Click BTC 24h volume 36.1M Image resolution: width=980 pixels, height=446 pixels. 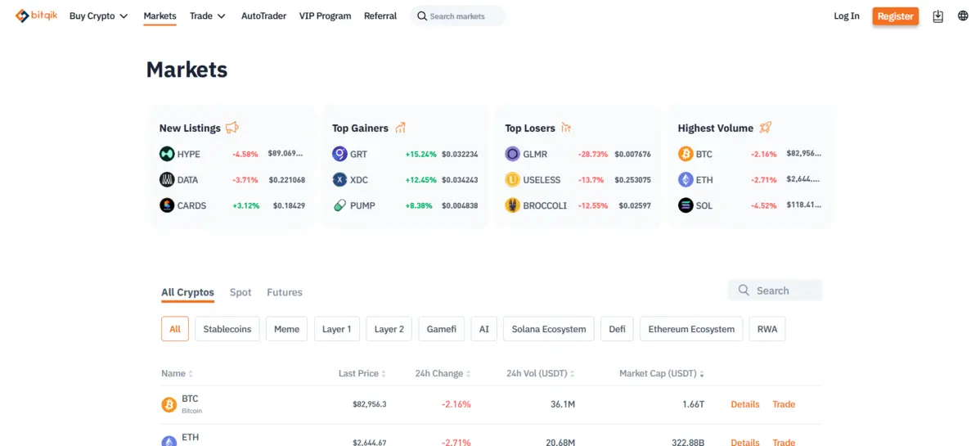pyautogui.click(x=563, y=404)
